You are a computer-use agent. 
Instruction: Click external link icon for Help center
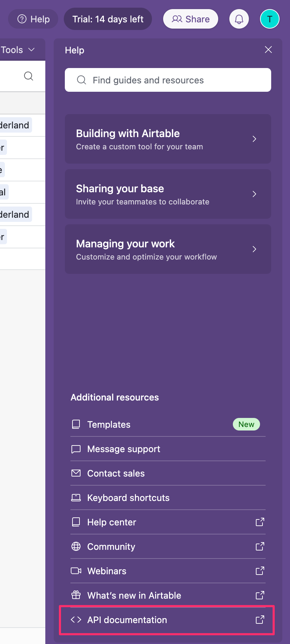(260, 522)
